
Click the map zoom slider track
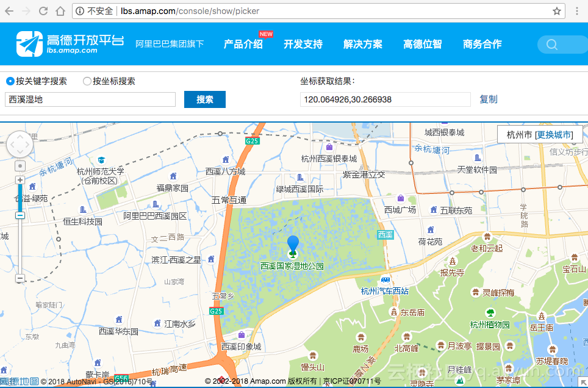point(20,244)
